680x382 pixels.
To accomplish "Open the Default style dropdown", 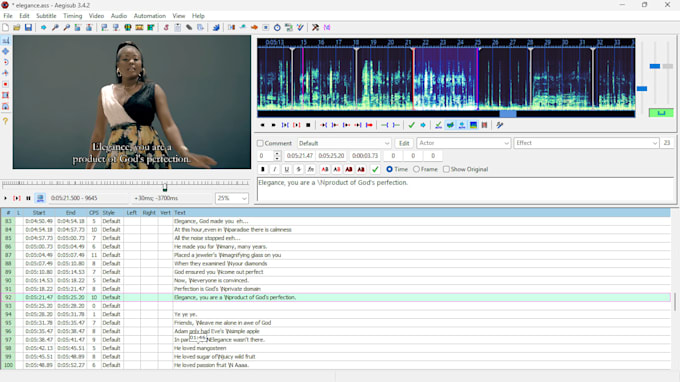I will (x=344, y=143).
